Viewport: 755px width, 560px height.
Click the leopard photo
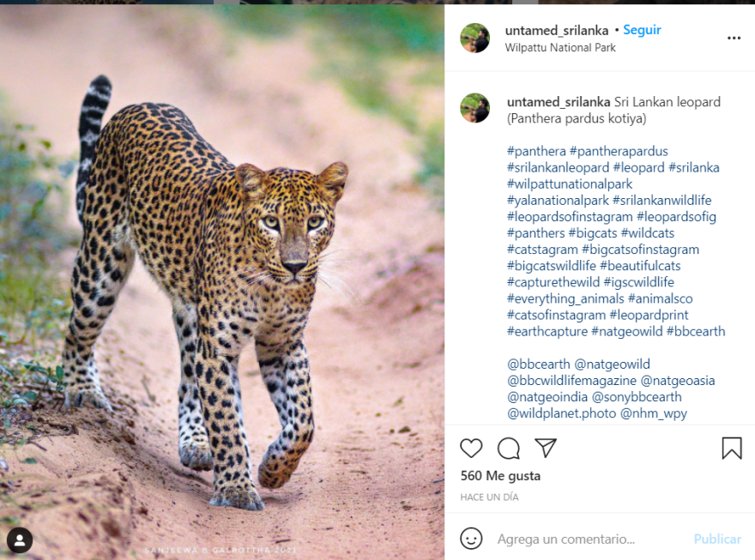click(x=222, y=283)
